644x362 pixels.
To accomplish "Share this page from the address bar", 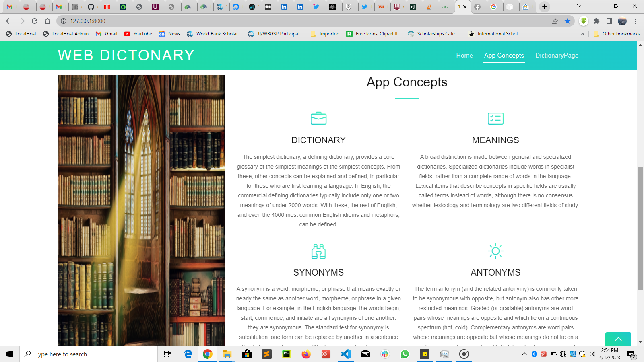I will (x=555, y=21).
